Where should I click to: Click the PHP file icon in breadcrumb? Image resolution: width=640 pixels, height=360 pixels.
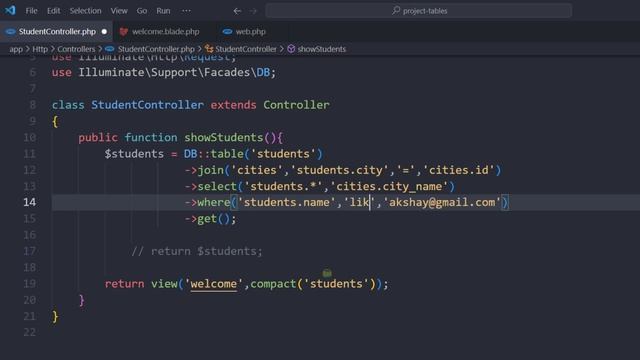(x=109, y=49)
